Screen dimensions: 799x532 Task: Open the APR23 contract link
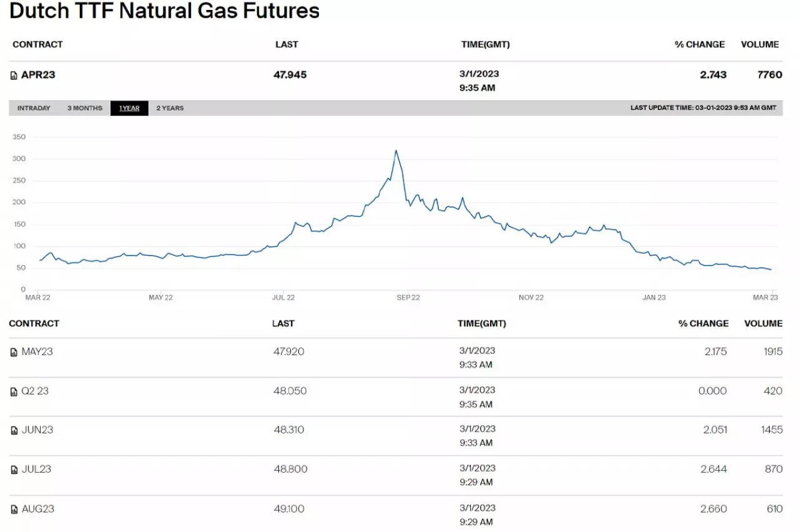tap(38, 75)
